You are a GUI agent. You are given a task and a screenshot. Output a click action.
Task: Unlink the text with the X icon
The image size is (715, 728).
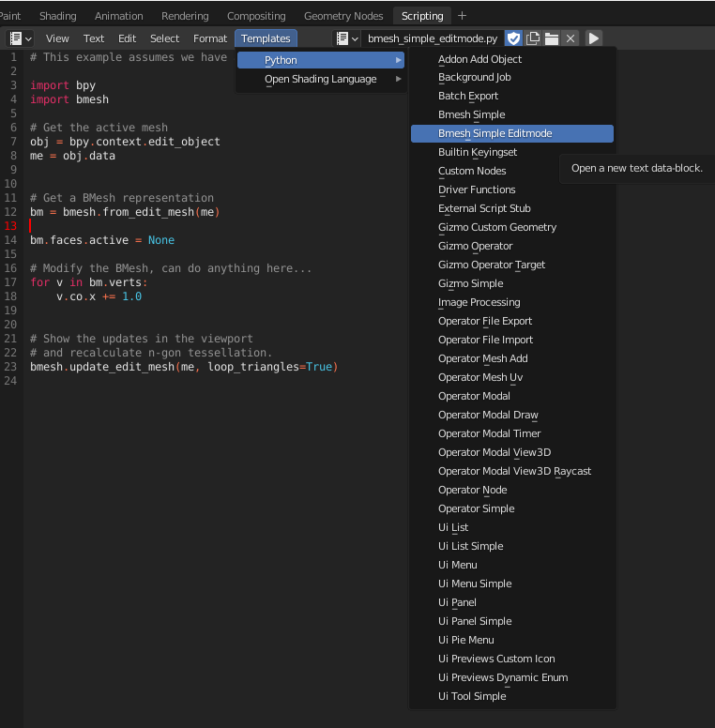(570, 38)
